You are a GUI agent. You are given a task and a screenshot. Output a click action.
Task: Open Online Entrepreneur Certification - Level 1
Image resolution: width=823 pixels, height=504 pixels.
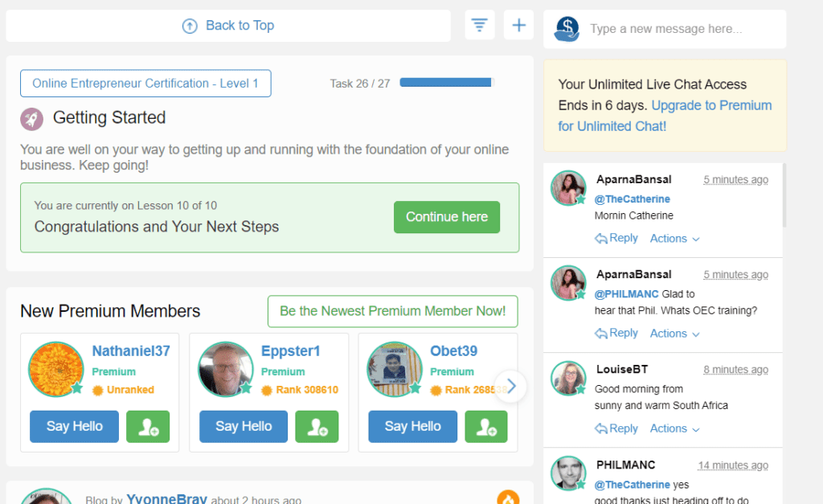pyautogui.click(x=145, y=84)
